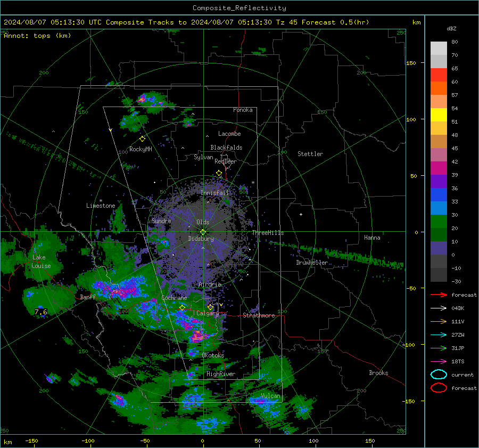Click the RockyMH label
Screen dimensions: 479x448
(141, 149)
